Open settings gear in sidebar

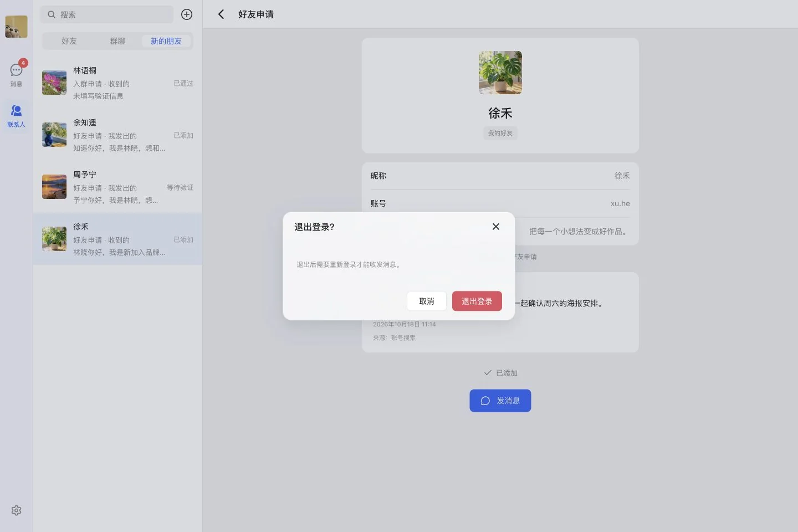tap(16, 510)
